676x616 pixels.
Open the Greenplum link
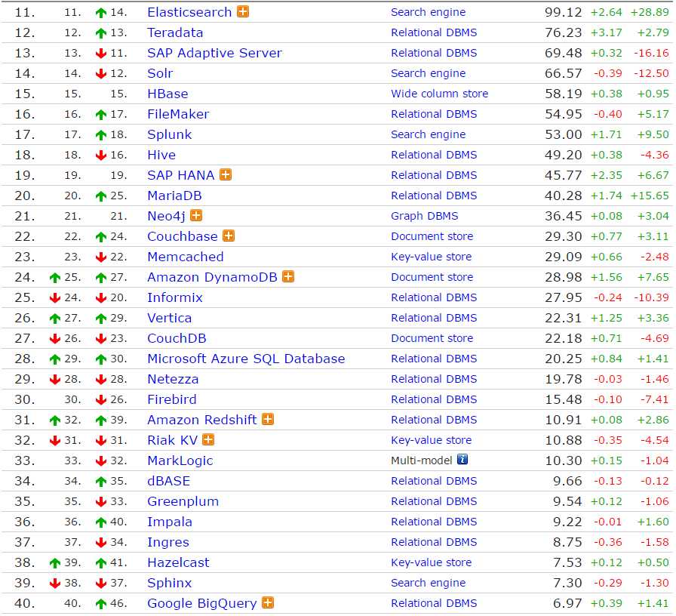pyautogui.click(x=183, y=502)
